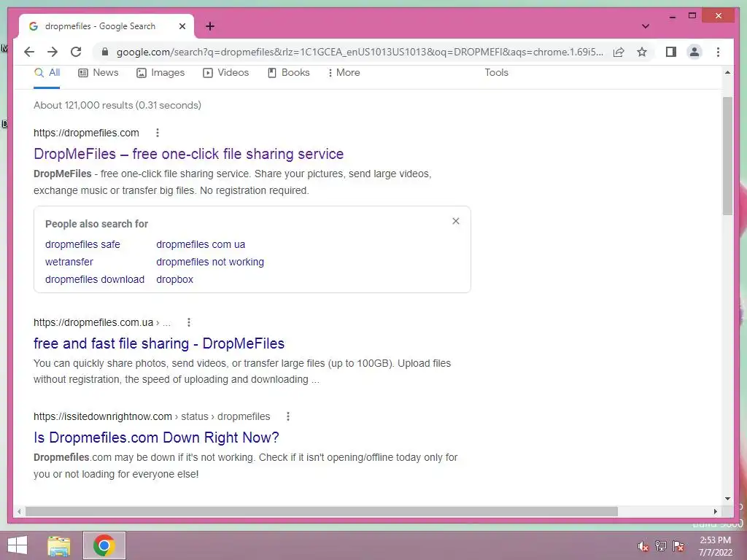747x560 pixels.
Task: Search for dropmefiles com ua suggestion
Action: point(201,244)
